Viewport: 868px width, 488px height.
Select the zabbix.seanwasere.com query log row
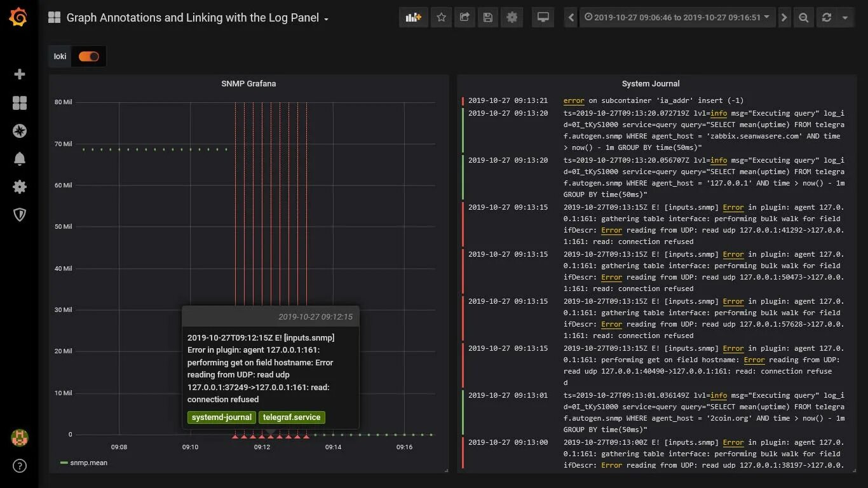pyautogui.click(x=654, y=130)
